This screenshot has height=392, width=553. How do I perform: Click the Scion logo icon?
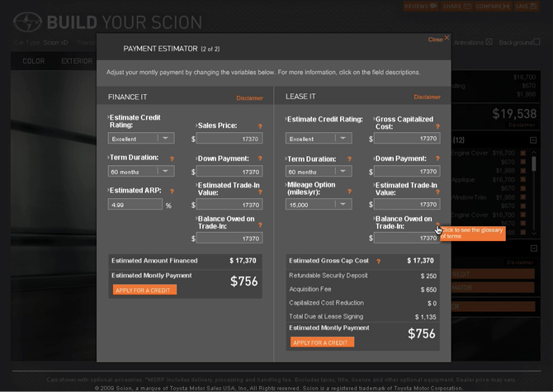point(27,22)
